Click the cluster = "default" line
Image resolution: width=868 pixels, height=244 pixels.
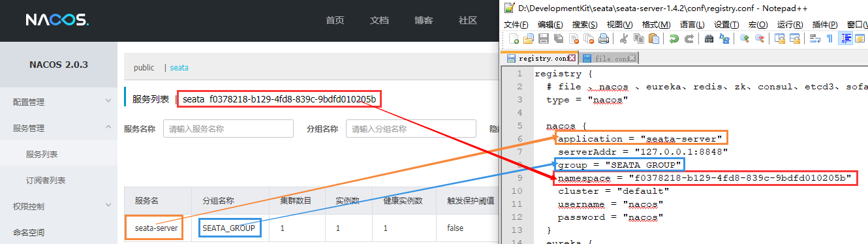[613, 191]
